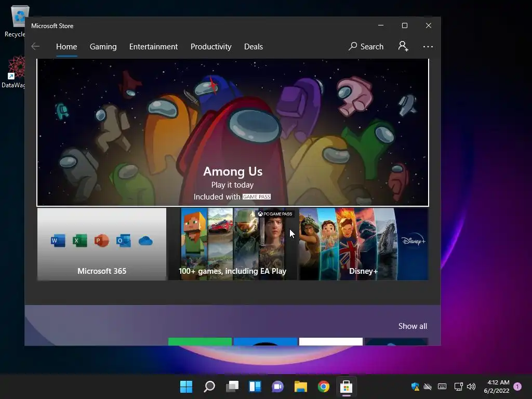Launch Teams Chat from taskbar
The width and height of the screenshot is (532, 399).
click(277, 387)
